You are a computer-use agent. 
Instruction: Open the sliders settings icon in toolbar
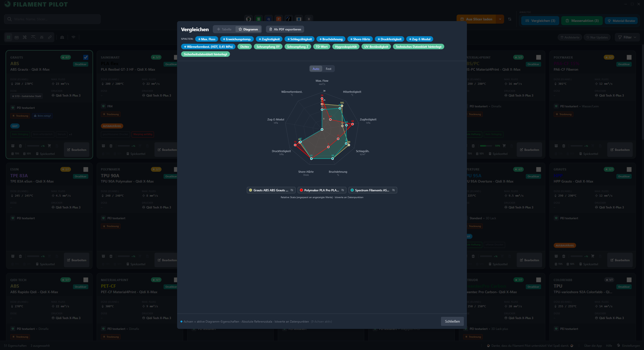[42, 37]
